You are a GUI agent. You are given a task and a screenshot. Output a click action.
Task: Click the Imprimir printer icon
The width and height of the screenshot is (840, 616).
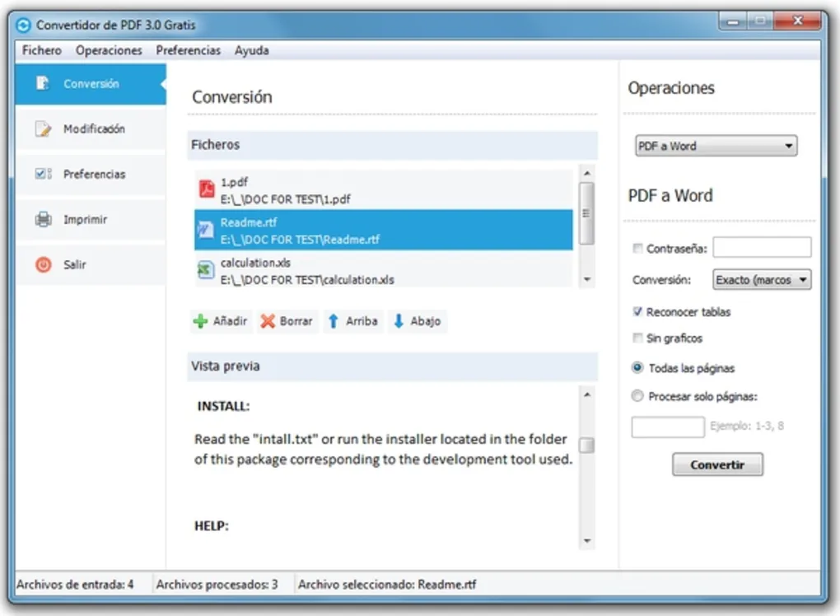pos(43,220)
